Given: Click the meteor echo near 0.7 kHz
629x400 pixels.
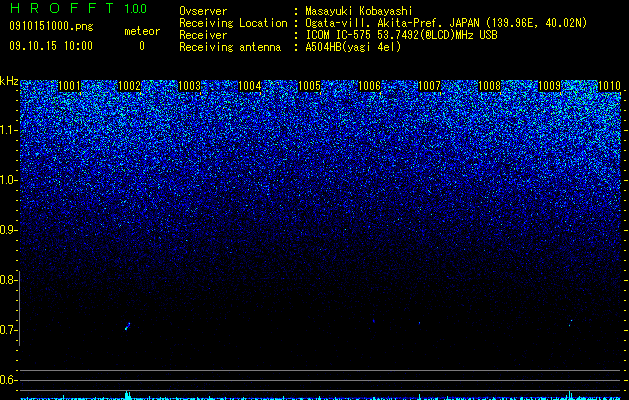Looking at the screenshot, I should pyautogui.click(x=128, y=326).
